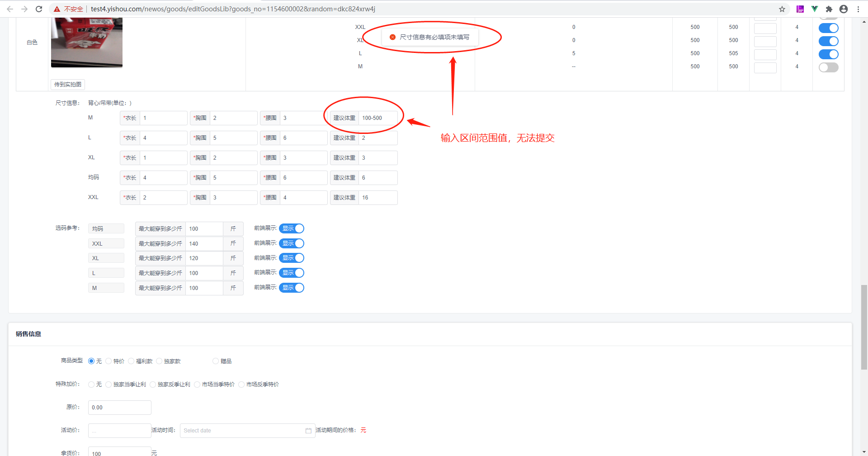Select 无 under 特殊加价

[x=91, y=385]
